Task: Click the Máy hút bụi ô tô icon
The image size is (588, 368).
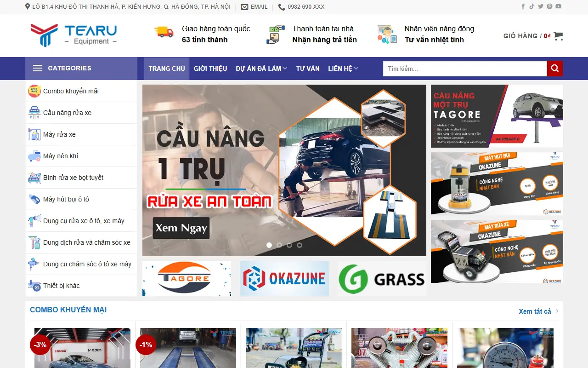Action: (x=34, y=199)
